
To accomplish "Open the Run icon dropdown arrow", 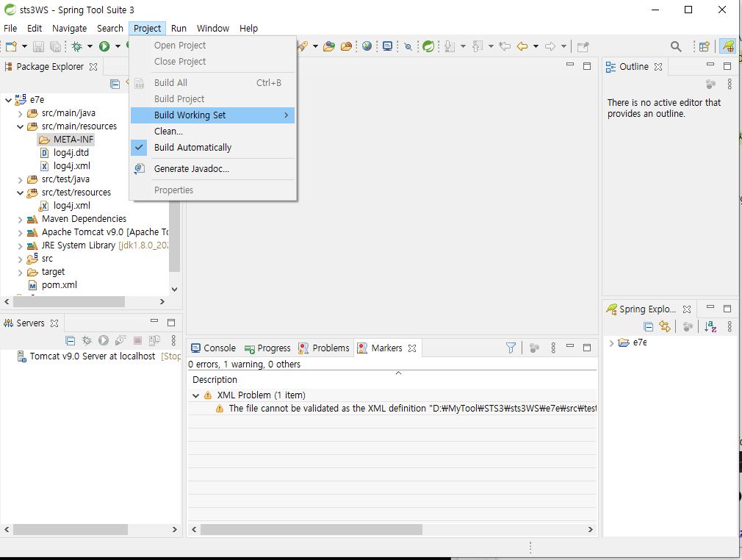I will click(118, 46).
